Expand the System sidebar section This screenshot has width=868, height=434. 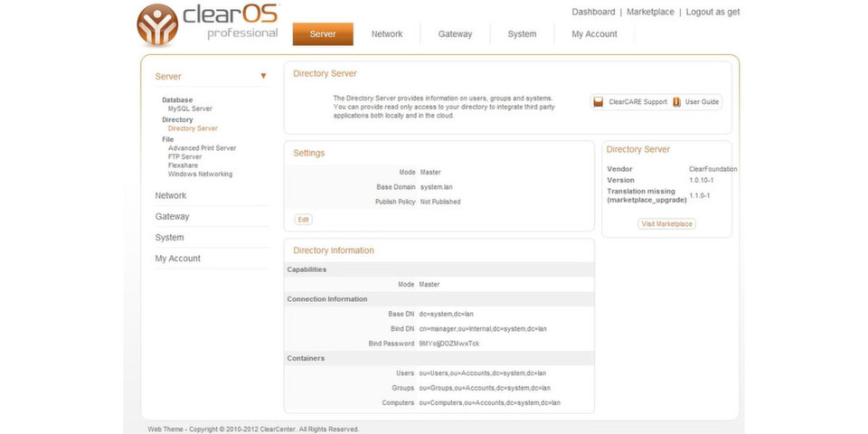tap(169, 238)
